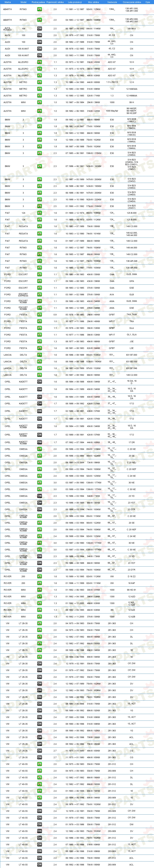Click the '30kW / 41KM' power cell
This screenshot has height=868, width=154.
[94, 590]
